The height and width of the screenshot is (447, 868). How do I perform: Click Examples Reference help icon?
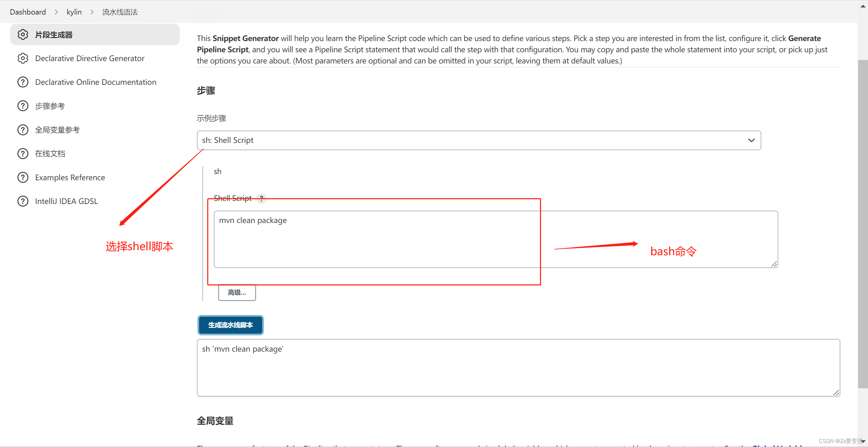pyautogui.click(x=22, y=177)
